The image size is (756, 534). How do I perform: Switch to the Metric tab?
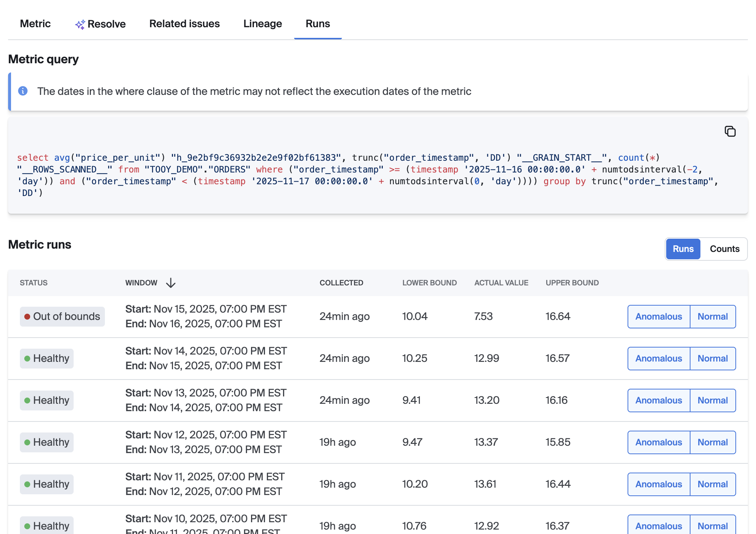tap(35, 24)
